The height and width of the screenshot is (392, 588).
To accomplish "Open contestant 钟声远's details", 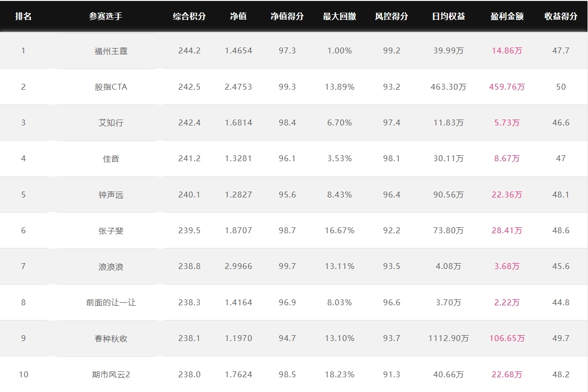I will point(111,195).
